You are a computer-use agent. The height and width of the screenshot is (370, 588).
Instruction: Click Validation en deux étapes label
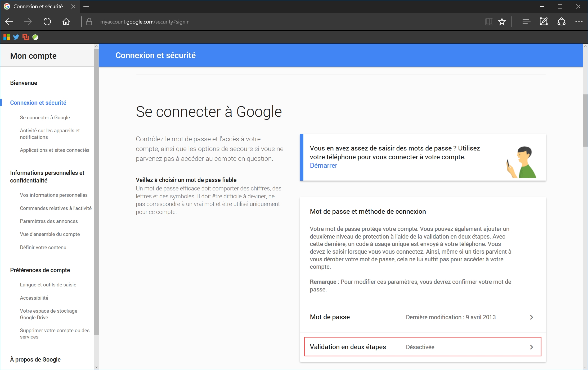[x=348, y=347]
